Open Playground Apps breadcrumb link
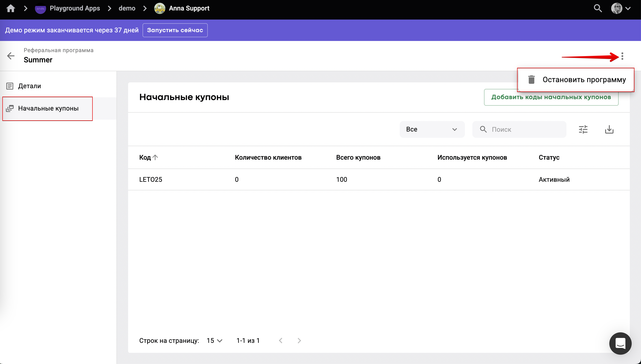The height and width of the screenshot is (364, 641). pos(75,8)
